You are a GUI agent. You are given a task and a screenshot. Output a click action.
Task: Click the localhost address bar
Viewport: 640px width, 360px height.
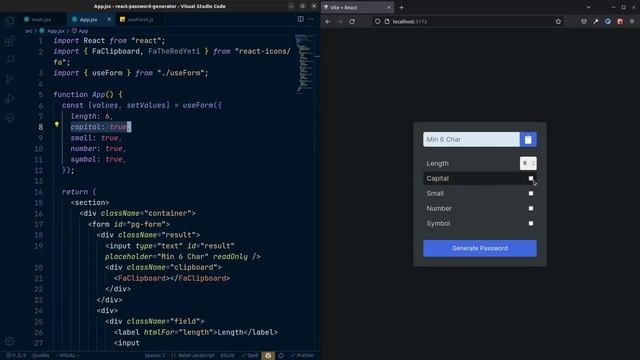click(467, 21)
